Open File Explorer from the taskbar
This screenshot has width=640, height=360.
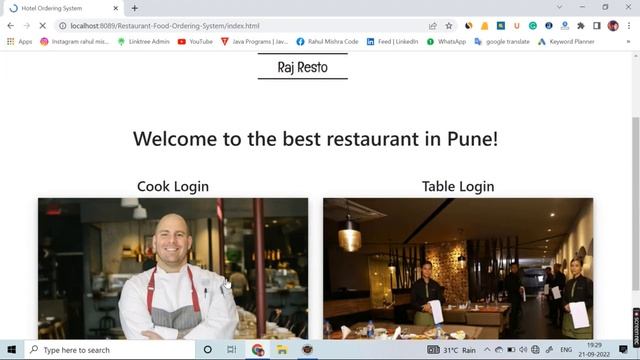tap(282, 350)
